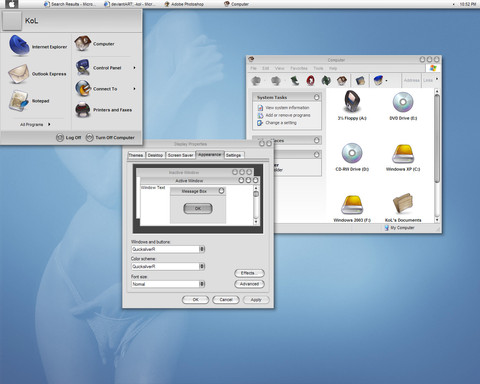Click the Apple logo start button

(11, 4)
